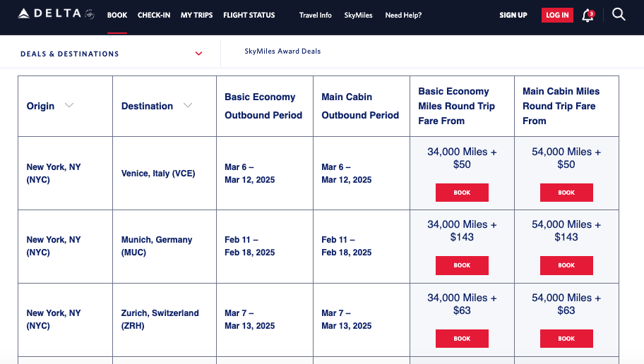Click 'New York, NY (NYC)' in the Venice row
The height and width of the screenshot is (364, 644).
point(54,173)
